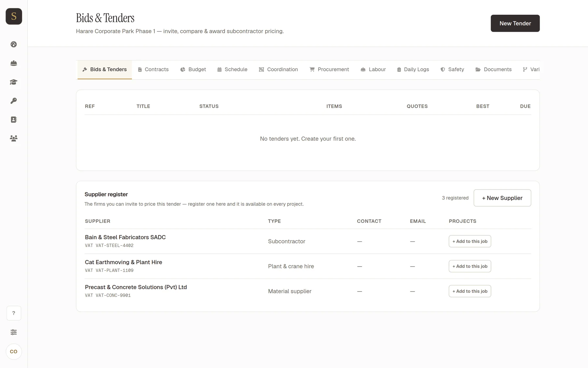Open the CO user avatar
The image size is (588, 368).
pyautogui.click(x=14, y=352)
